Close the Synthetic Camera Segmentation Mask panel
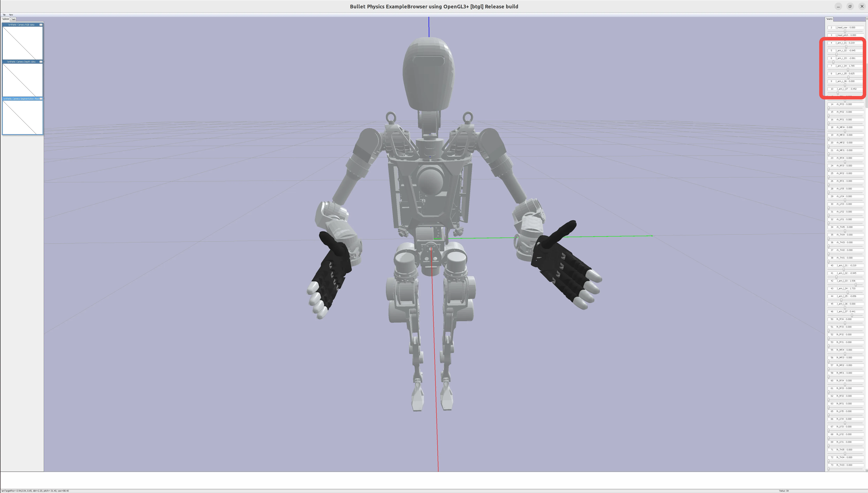Viewport: 868px width, 493px height. [x=41, y=99]
